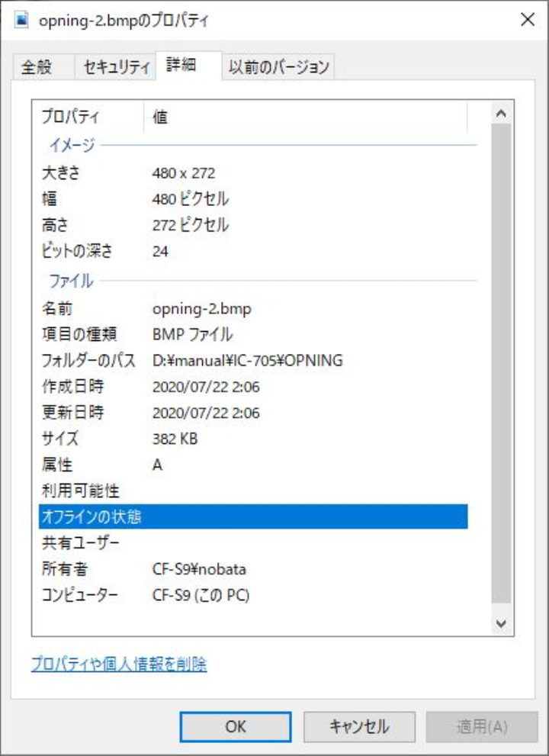549x756 pixels.
Task: Close the properties dialog window
Action: [x=527, y=21]
